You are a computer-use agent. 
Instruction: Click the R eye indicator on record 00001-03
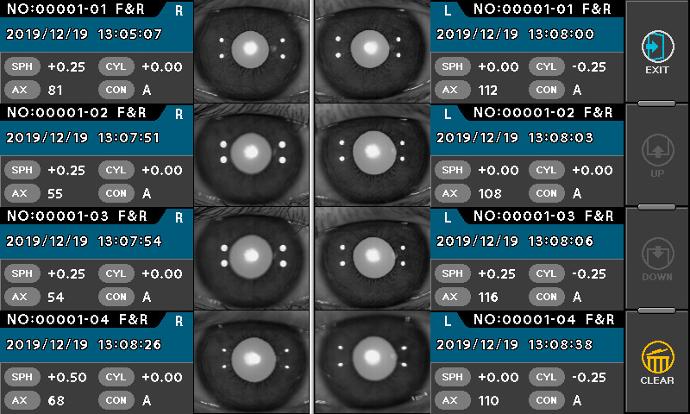point(179,216)
